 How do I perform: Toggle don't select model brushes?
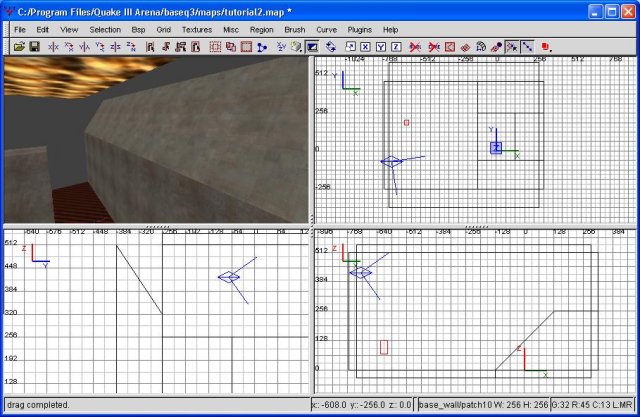pos(415,47)
